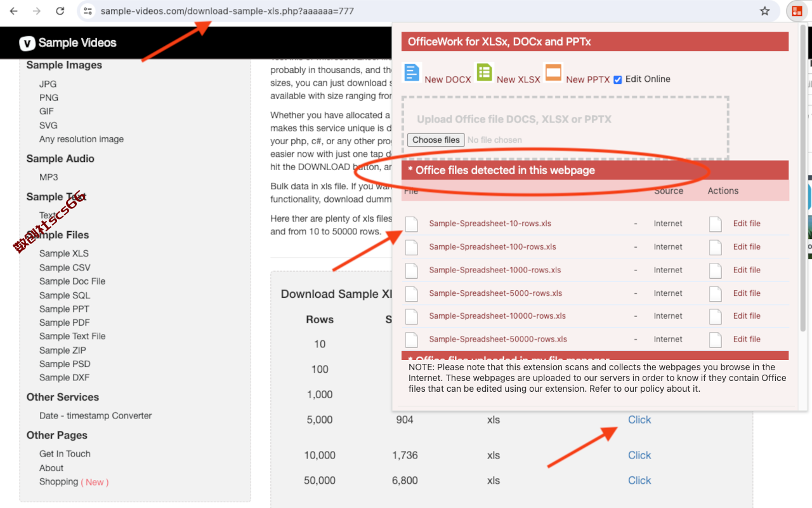The height and width of the screenshot is (508, 812).
Task: Click Edit file for Sample-Spreadsheet-1000-rows.xls
Action: click(x=747, y=270)
